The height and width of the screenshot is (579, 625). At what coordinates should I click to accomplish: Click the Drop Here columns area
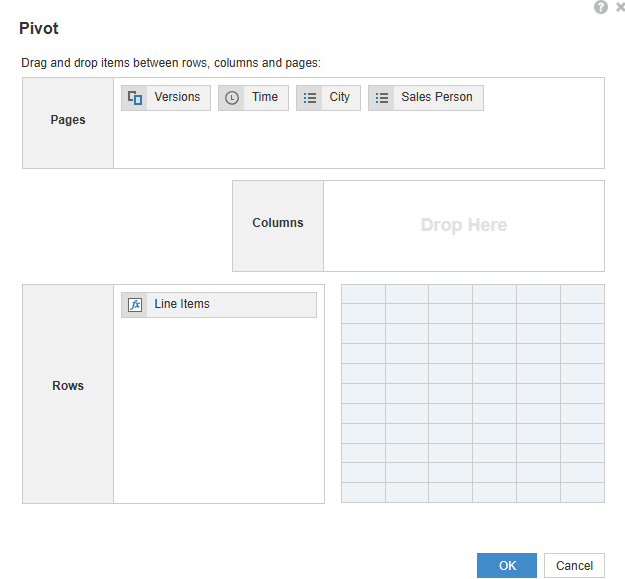coord(464,226)
